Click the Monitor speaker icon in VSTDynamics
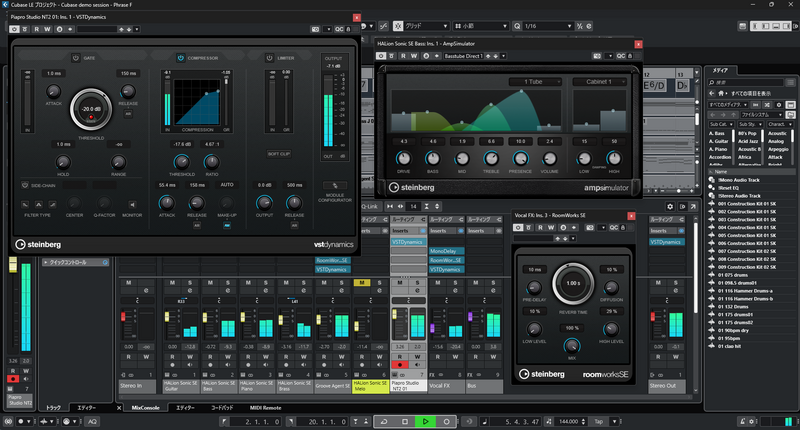Viewport: 800px width, 430px height. (132, 205)
